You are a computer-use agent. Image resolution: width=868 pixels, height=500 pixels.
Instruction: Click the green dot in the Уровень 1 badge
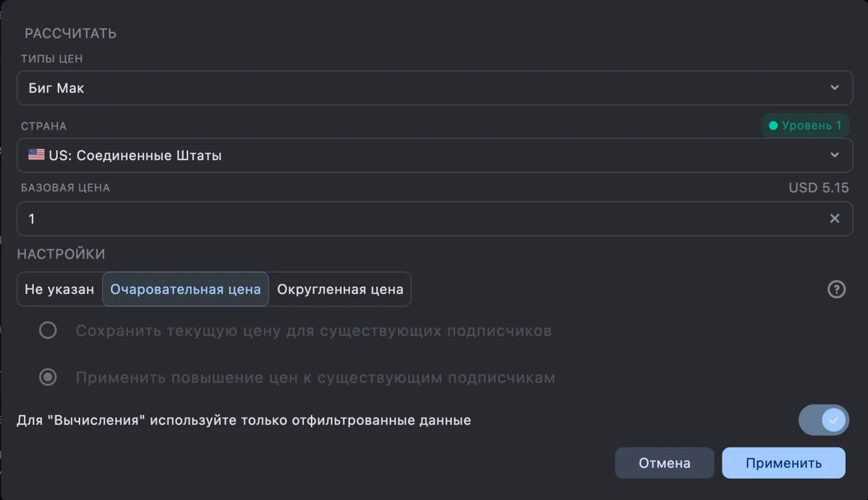point(773,125)
